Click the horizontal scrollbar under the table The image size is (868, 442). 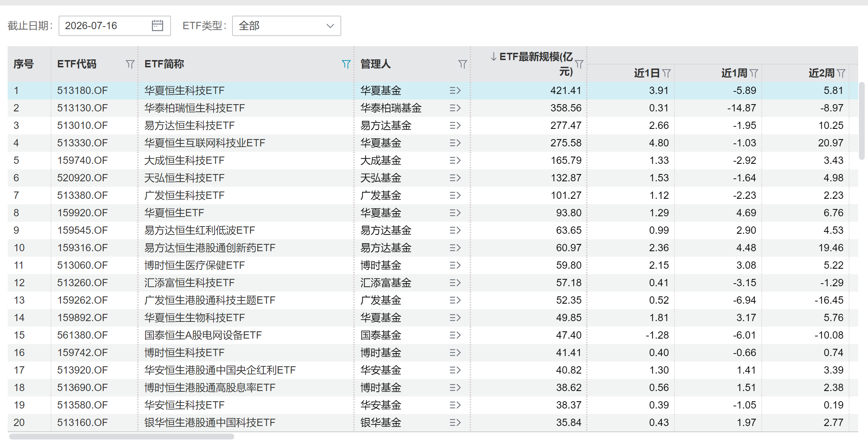pos(122,436)
